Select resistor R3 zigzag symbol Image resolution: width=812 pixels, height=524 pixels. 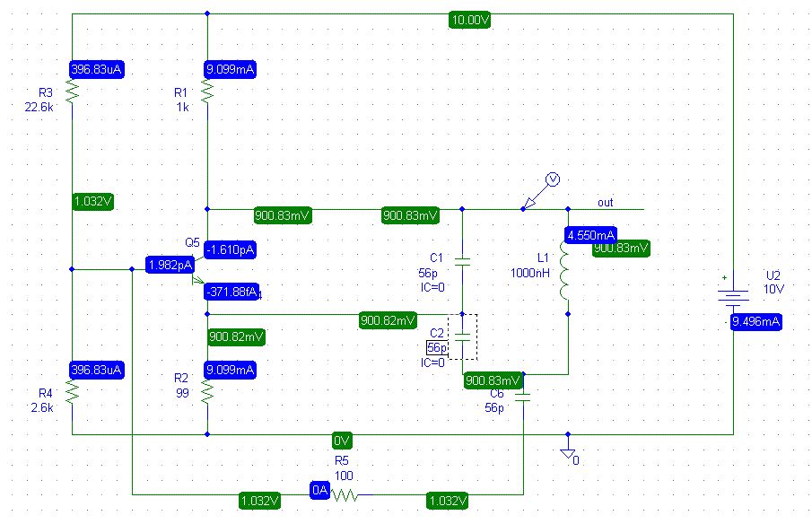click(72, 92)
